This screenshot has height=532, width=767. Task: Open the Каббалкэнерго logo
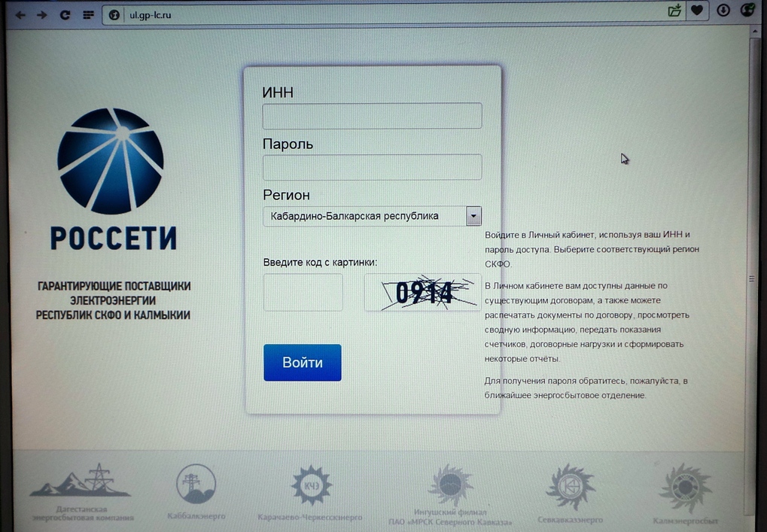196,484
